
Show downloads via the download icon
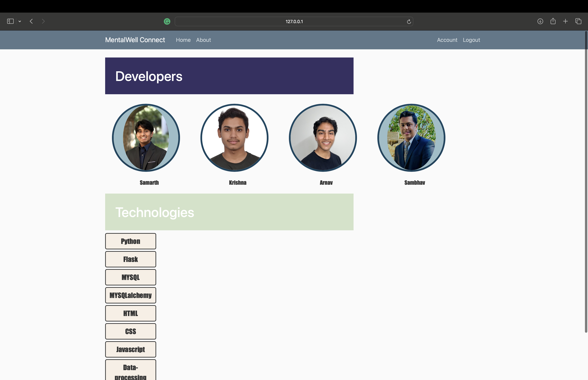pos(540,21)
